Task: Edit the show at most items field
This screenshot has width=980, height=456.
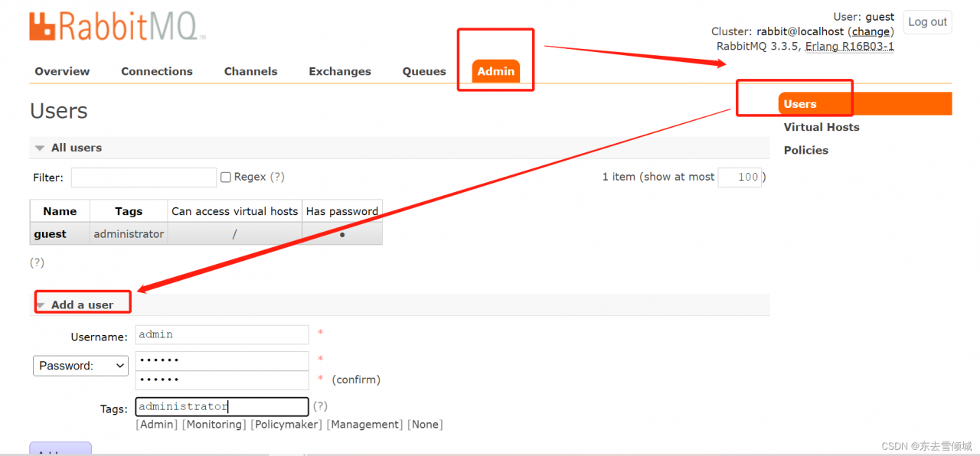Action: coord(740,178)
